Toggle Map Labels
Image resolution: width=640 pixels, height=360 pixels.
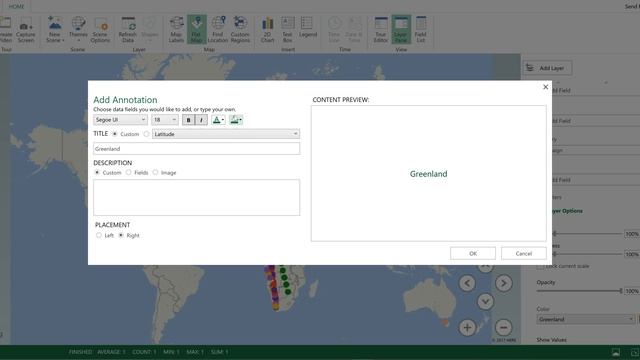point(176,29)
